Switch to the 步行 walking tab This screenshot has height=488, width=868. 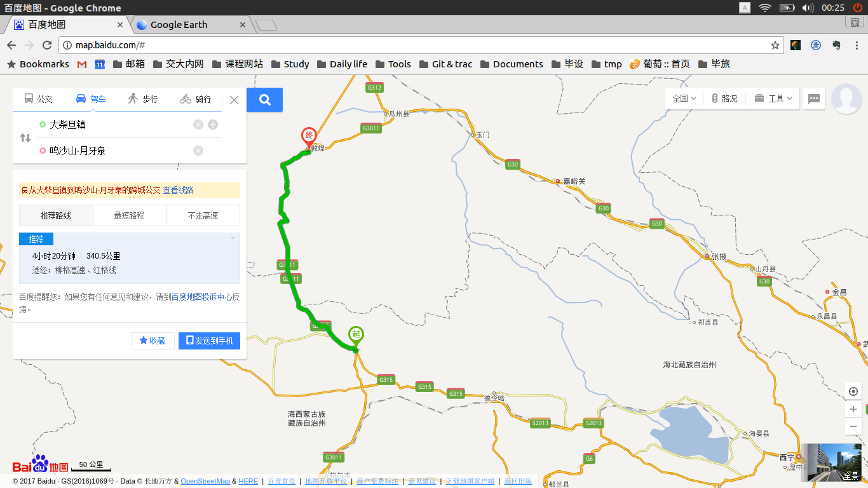pos(142,99)
